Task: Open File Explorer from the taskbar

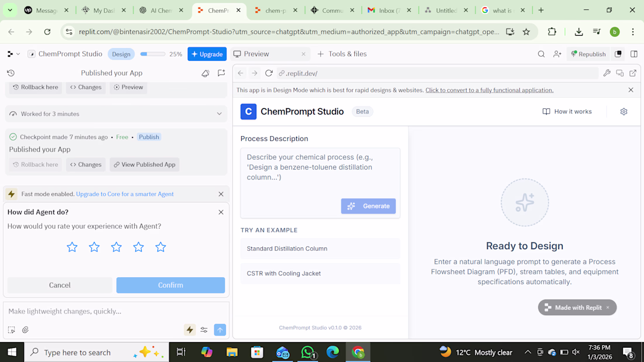Action: 232,352
